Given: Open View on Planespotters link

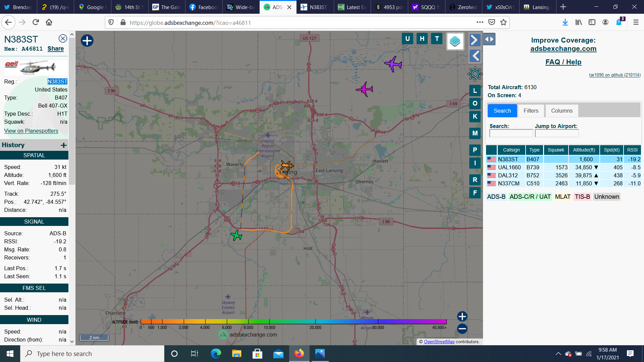Looking at the screenshot, I should (x=31, y=131).
